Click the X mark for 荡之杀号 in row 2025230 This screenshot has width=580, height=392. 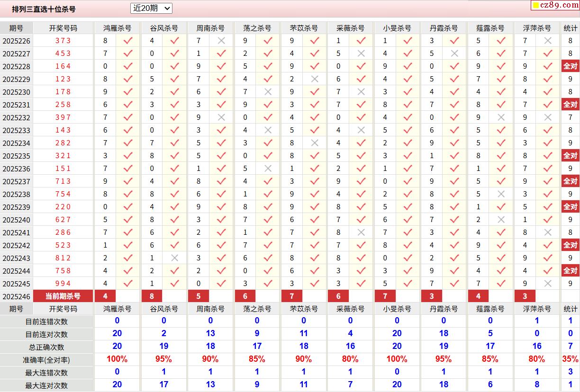[x=268, y=92]
